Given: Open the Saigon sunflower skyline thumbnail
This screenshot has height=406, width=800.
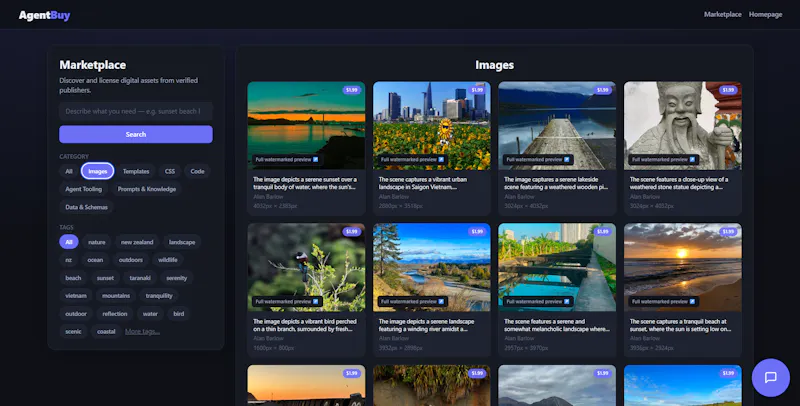Looking at the screenshot, I should [432, 125].
